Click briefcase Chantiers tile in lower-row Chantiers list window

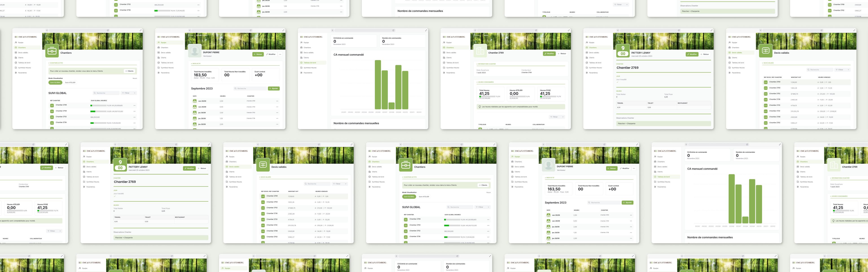(406, 165)
